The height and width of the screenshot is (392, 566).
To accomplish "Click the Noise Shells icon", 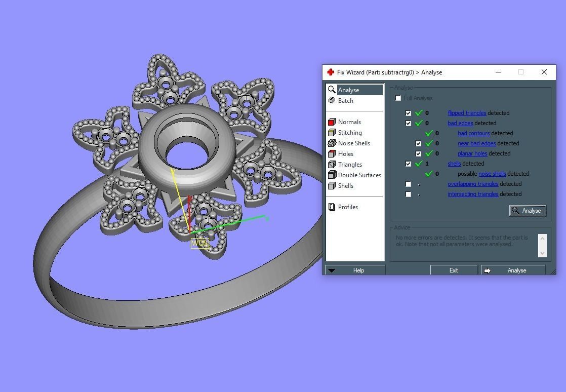I will [x=332, y=143].
